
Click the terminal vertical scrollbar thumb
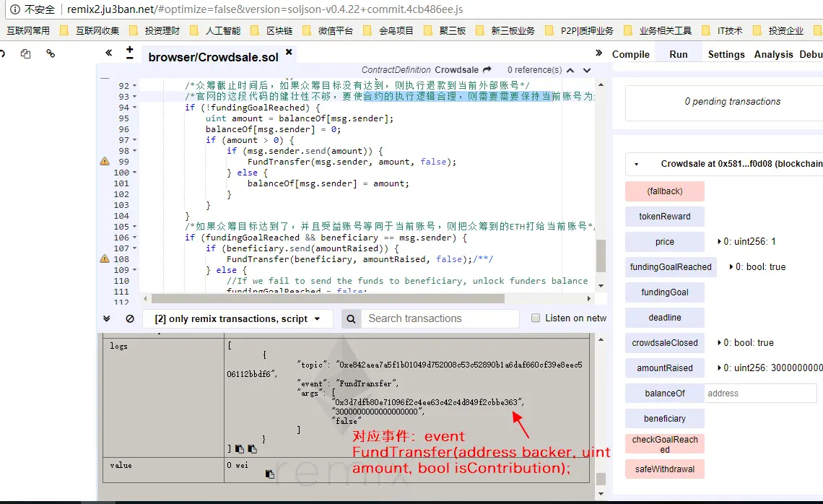601,479
